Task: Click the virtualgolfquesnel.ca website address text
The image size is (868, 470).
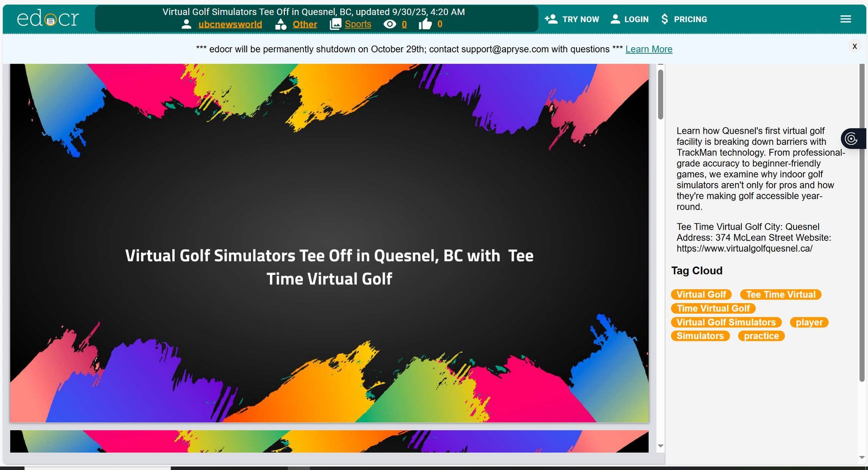Action: pyautogui.click(x=745, y=249)
